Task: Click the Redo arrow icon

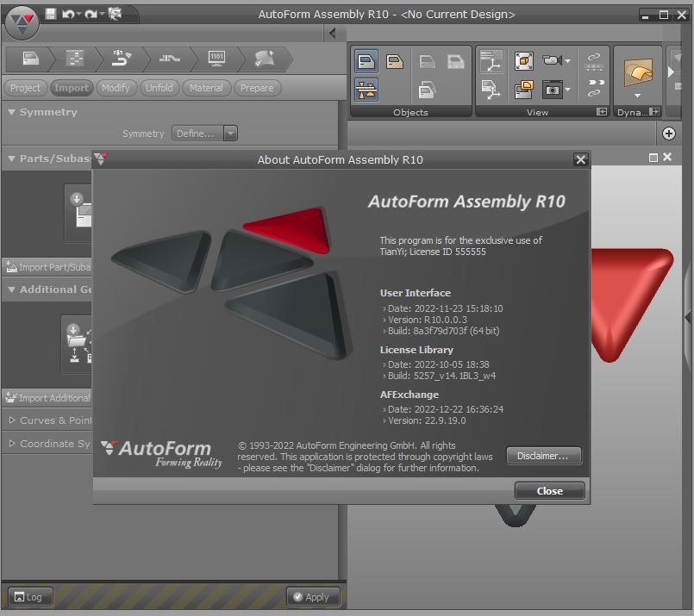Action: click(91, 15)
